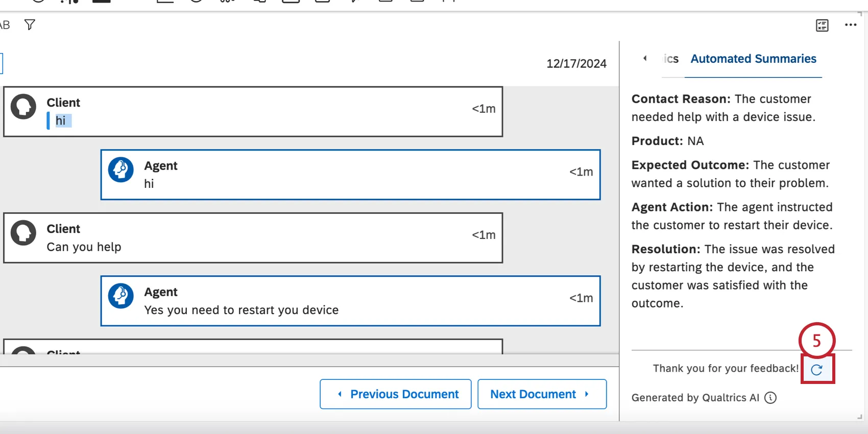The height and width of the screenshot is (434, 868).
Task: Regenerate the automated summary with refresh icon
Action: point(817,370)
